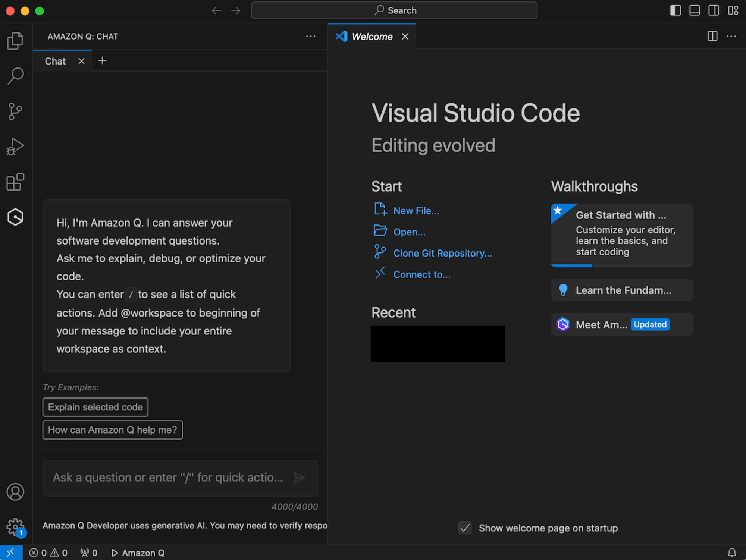746x560 pixels.
Task: Click New File link
Action: 416,211
